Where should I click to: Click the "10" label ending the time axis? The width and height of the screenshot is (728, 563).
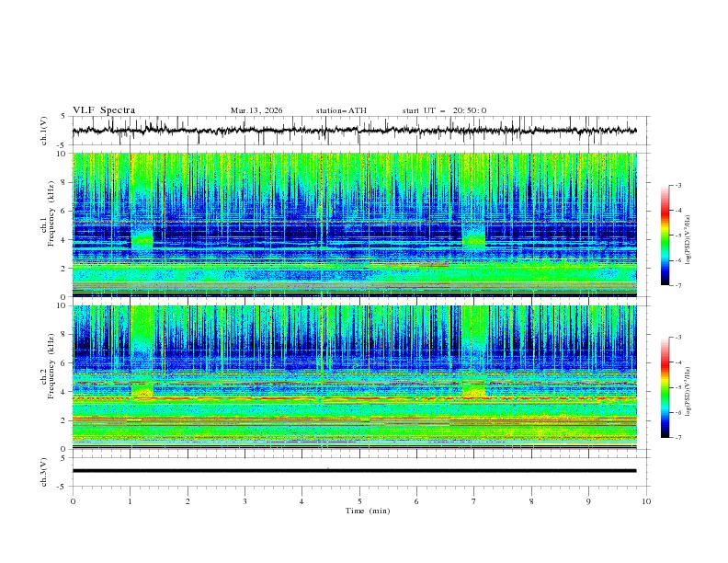pos(646,501)
